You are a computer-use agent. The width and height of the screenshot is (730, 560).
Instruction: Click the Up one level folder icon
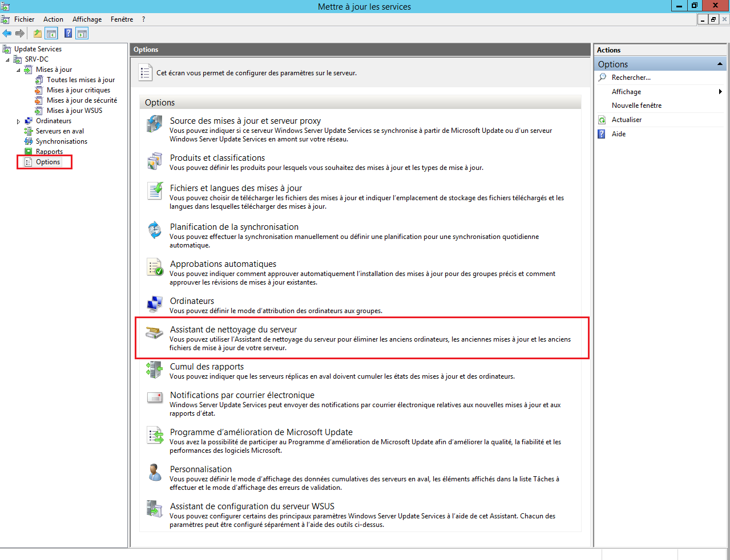tap(38, 34)
